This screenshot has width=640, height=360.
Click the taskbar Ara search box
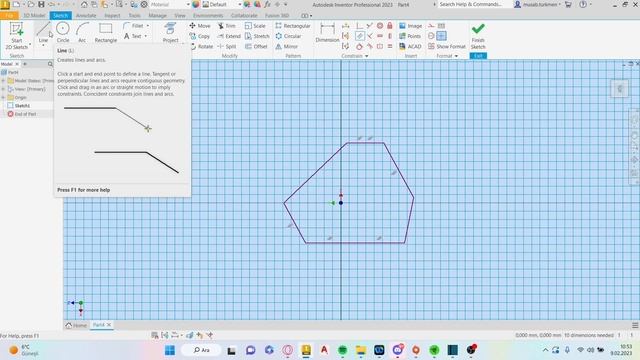(x=201, y=350)
